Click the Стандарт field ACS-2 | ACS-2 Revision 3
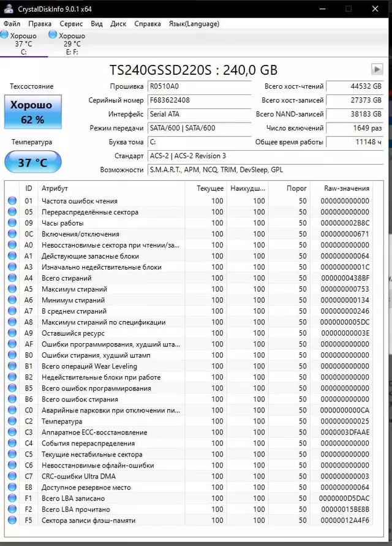The height and width of the screenshot is (546, 392). (265, 156)
